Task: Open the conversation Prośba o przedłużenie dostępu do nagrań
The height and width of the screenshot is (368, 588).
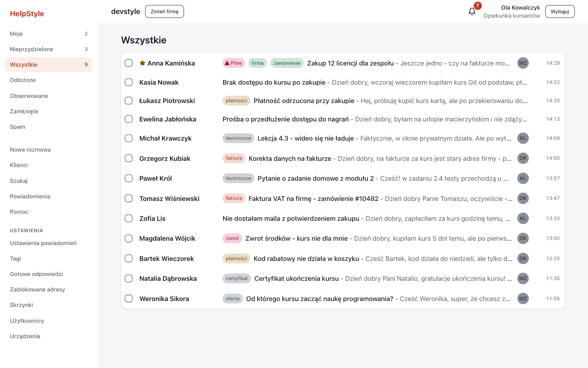Action: tap(343, 119)
